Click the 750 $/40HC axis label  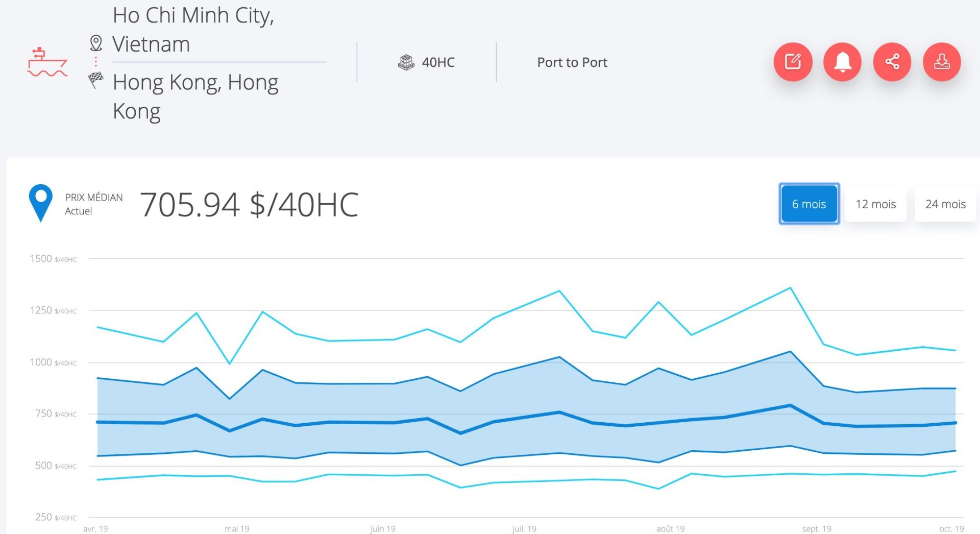tap(56, 414)
